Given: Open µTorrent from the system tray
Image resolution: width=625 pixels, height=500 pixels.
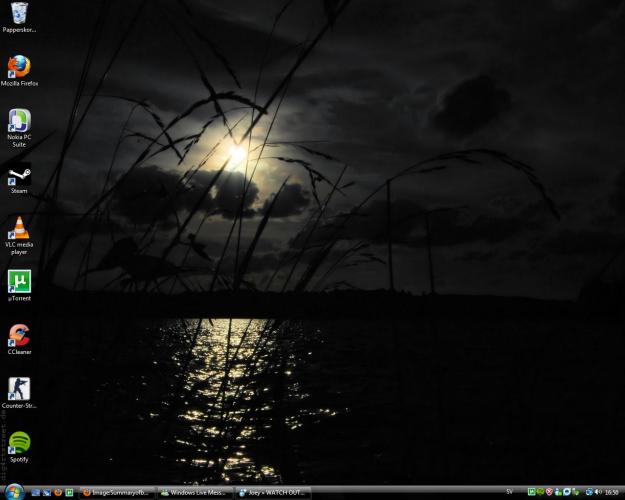Looking at the screenshot, I should (x=531, y=492).
